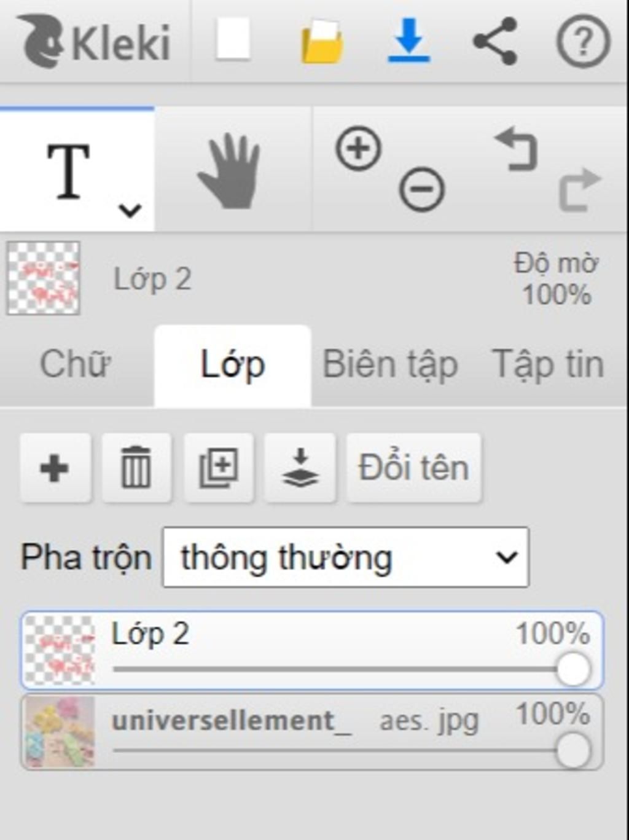Screen dimensions: 629x840
Task: Switch to the Biên tập tab
Action: (390, 364)
